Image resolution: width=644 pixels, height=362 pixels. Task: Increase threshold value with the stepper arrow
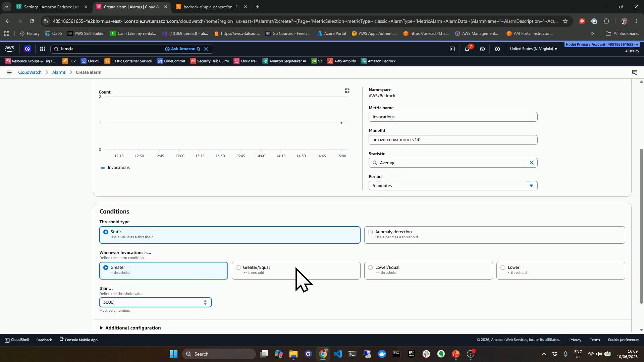(205, 301)
